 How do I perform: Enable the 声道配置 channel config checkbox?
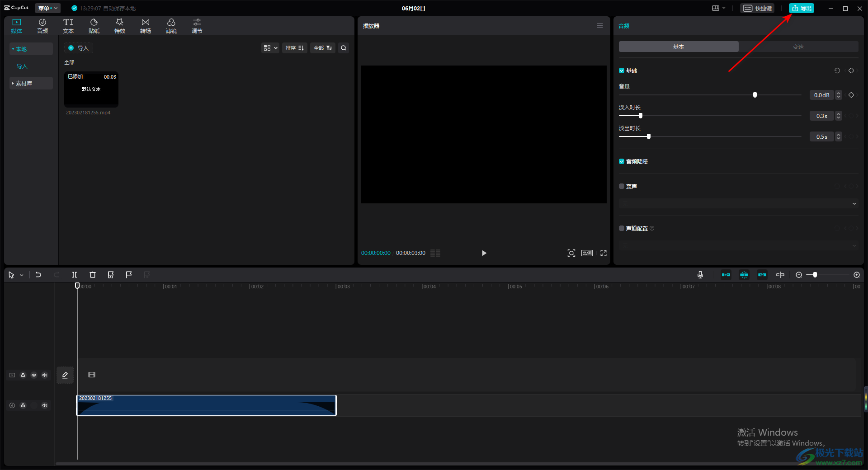click(x=622, y=228)
